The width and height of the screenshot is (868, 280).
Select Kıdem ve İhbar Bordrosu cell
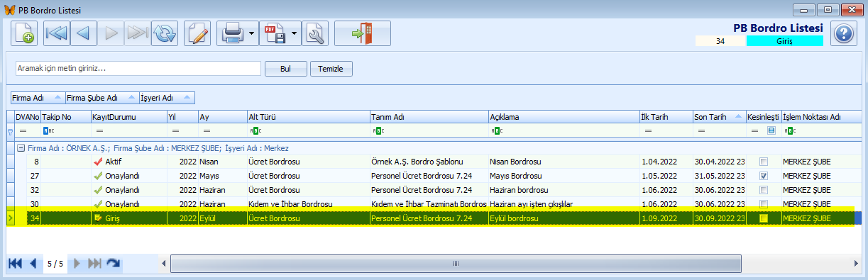coord(307,204)
